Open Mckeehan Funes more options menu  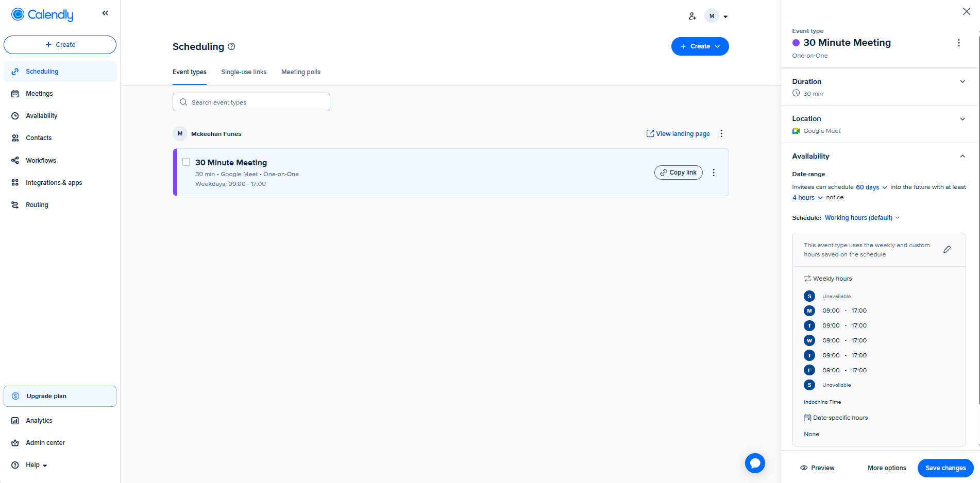pyautogui.click(x=721, y=134)
